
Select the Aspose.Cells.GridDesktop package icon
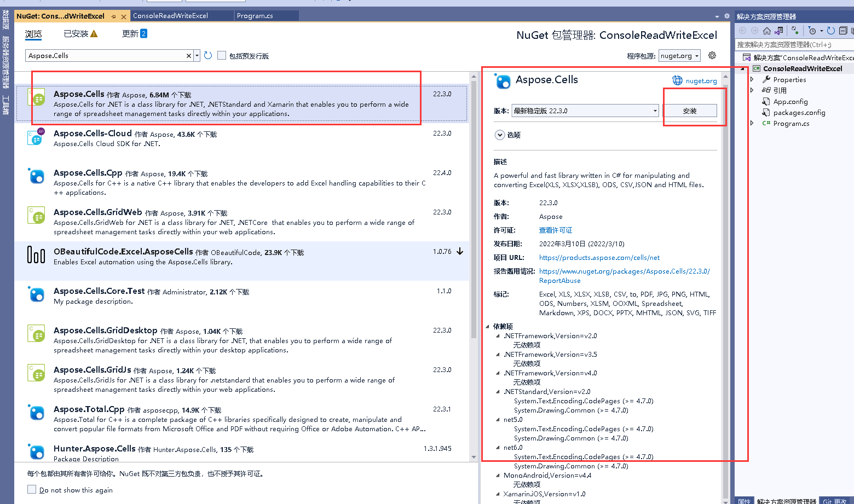pos(36,333)
